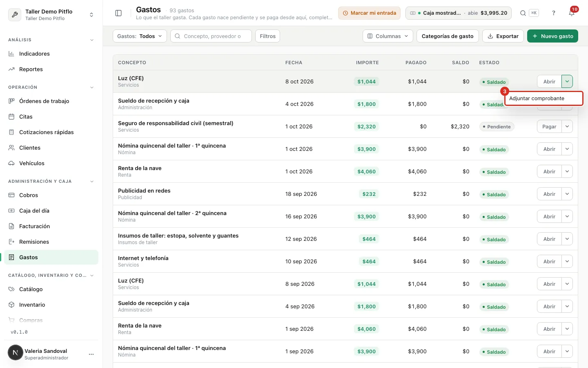Image resolution: width=588 pixels, height=368 pixels.
Task: Open Indicadores in sidebar
Action: 51,54
